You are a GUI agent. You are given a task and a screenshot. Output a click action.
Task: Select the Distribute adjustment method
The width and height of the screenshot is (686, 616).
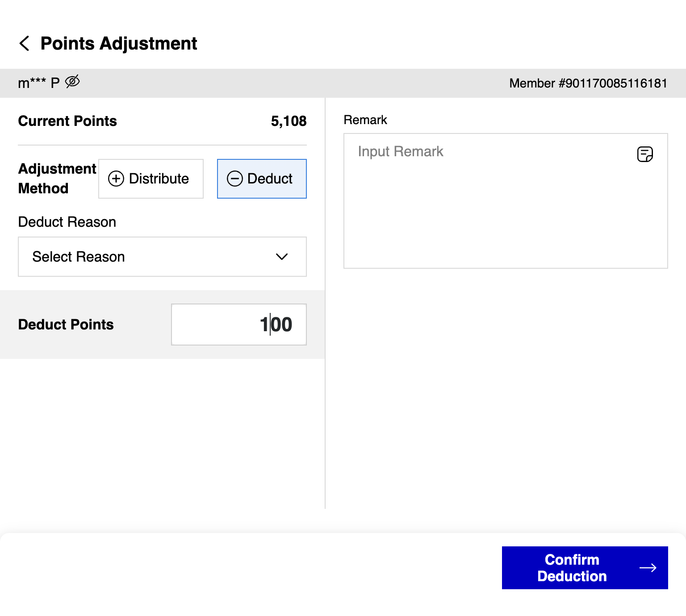point(151,179)
